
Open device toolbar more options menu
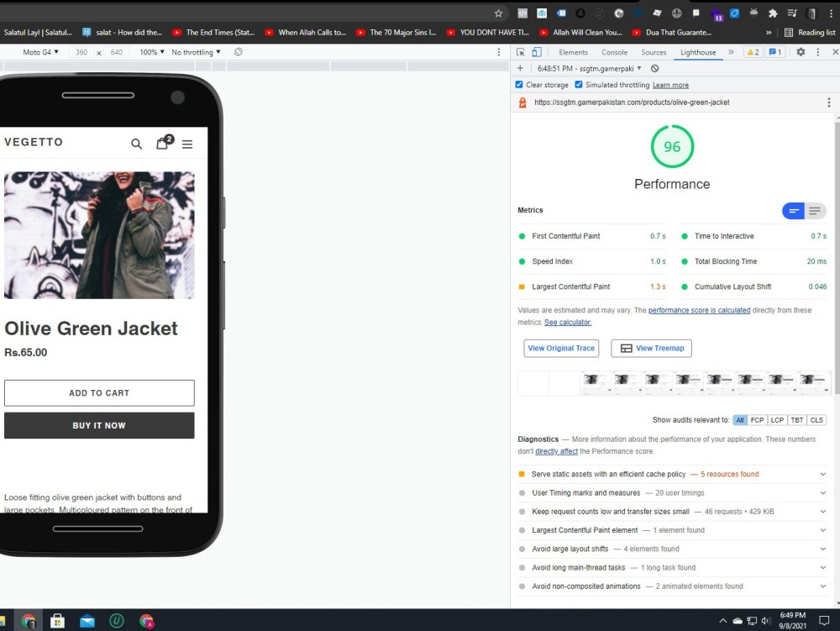[499, 52]
